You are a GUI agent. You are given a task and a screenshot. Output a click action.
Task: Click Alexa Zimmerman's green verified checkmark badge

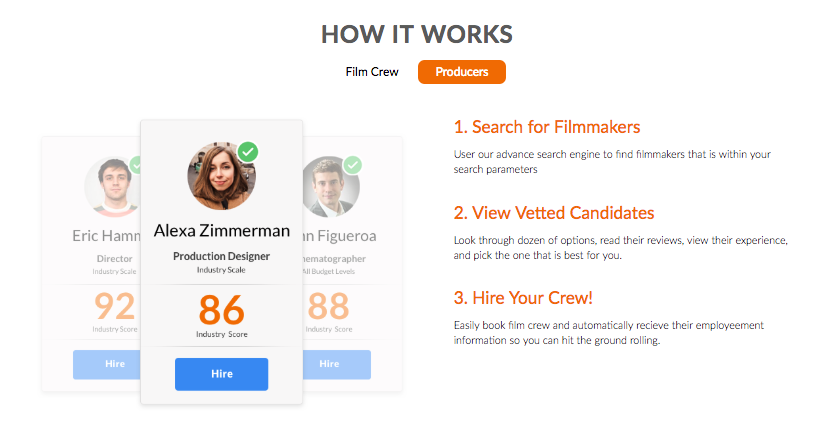[x=248, y=152]
